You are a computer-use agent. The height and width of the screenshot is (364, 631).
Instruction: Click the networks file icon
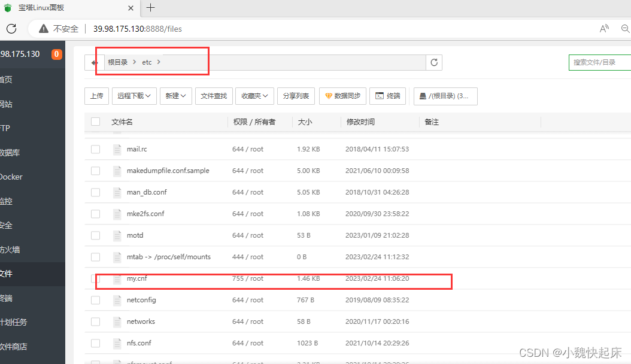[117, 321]
